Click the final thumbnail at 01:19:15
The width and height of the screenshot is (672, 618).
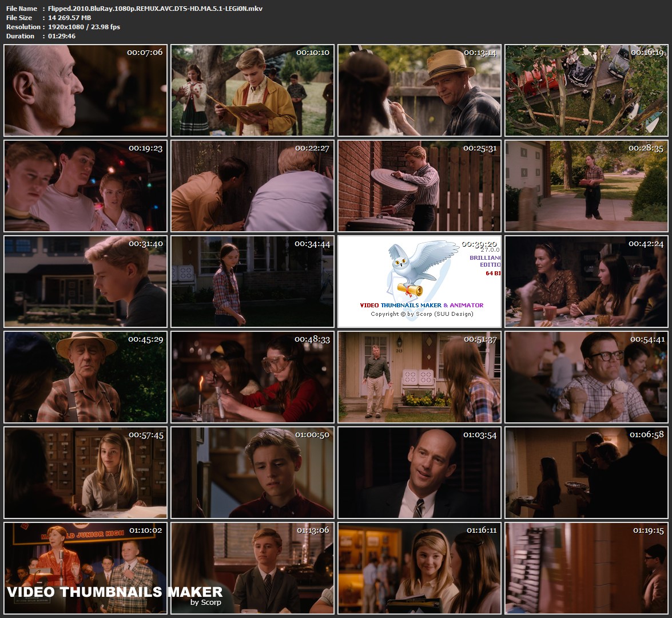coord(586,568)
